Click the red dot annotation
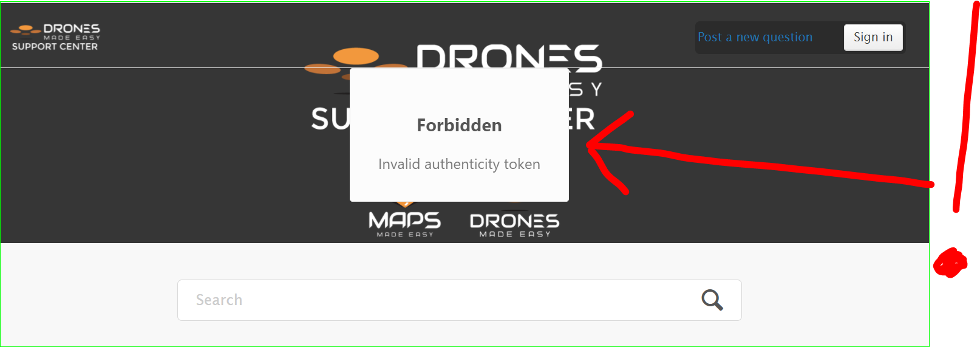980x347 pixels. click(x=950, y=263)
